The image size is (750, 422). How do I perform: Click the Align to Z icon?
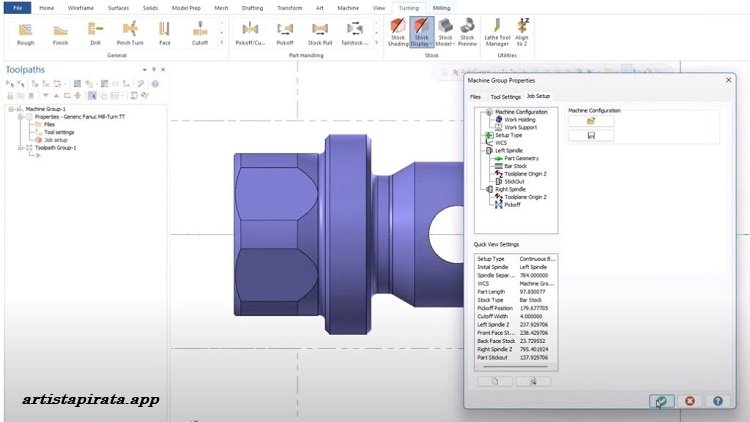[x=523, y=31]
